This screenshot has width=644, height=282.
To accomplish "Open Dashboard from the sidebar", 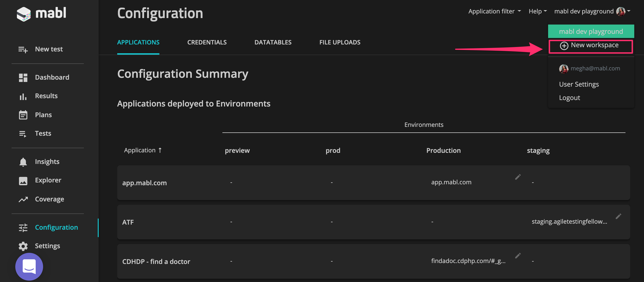I will click(52, 77).
